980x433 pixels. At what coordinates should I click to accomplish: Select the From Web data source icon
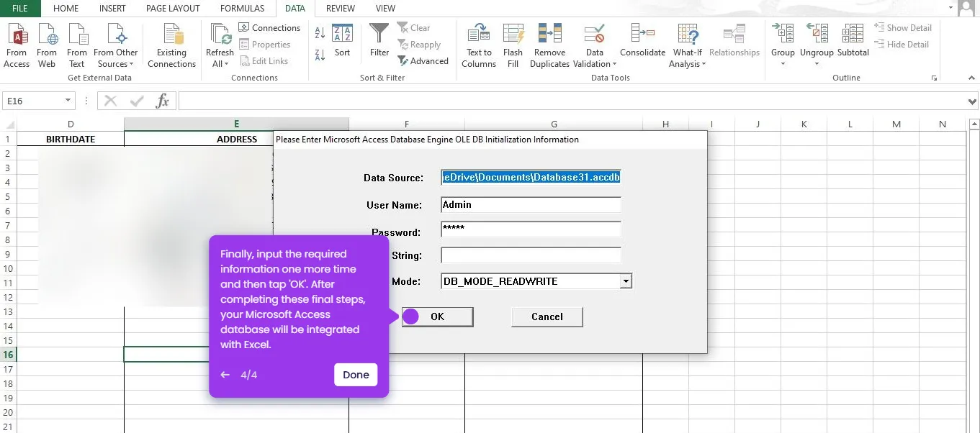[46, 43]
